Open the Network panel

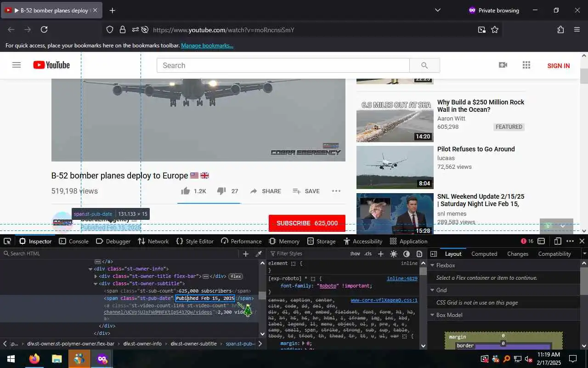pos(153,241)
